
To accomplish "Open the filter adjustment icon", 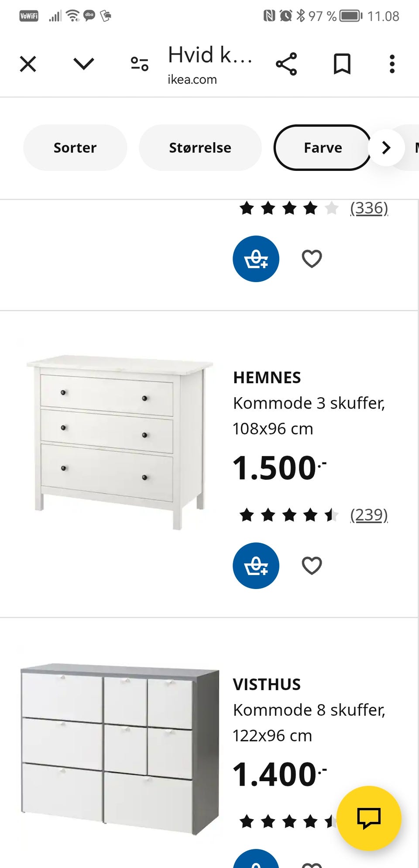I will [x=138, y=64].
